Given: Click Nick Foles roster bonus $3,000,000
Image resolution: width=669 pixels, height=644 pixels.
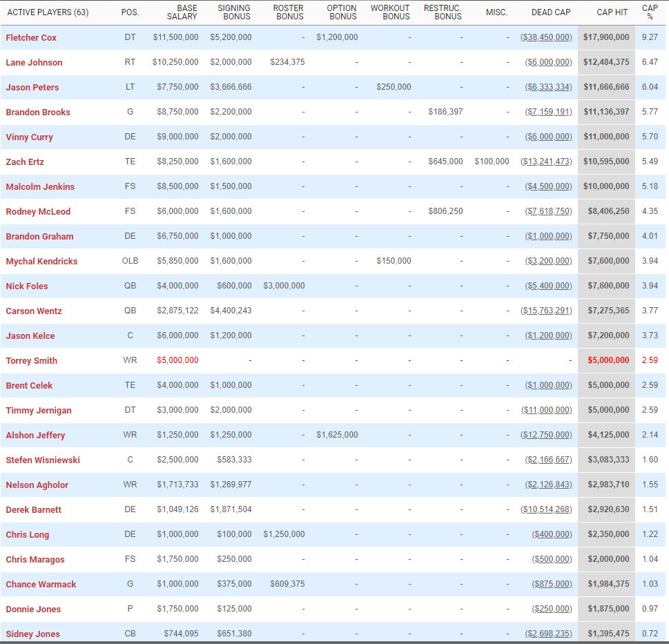Looking at the screenshot, I should pyautogui.click(x=284, y=286).
